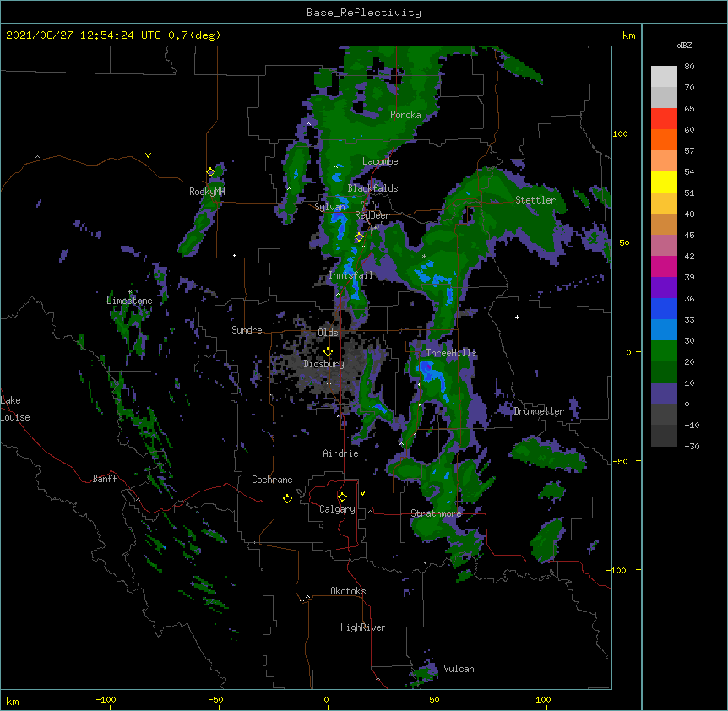Viewport: 728px width, 711px height.
Task: Select the royal blue 33–36 dBZ swatch
Action: pyautogui.click(x=664, y=308)
